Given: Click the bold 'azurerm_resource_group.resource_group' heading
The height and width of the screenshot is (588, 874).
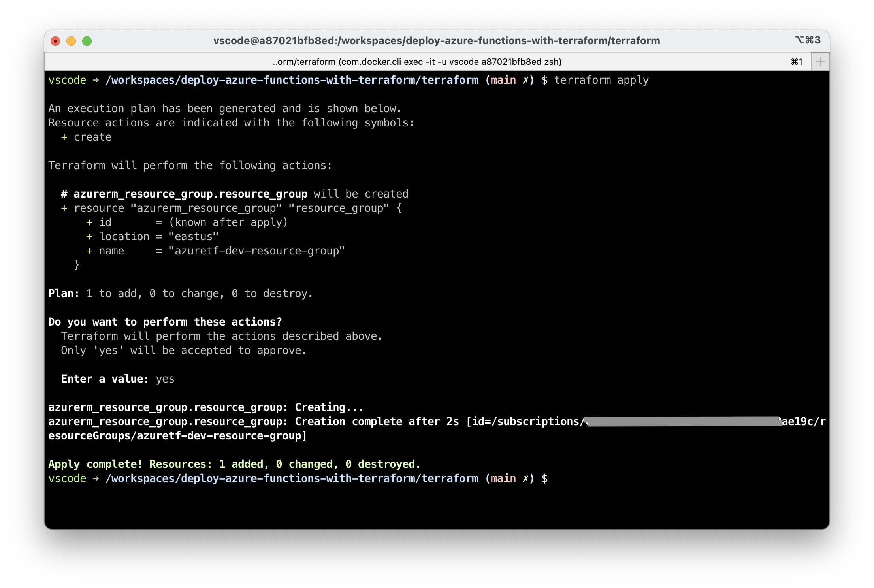Looking at the screenshot, I should click(x=190, y=194).
